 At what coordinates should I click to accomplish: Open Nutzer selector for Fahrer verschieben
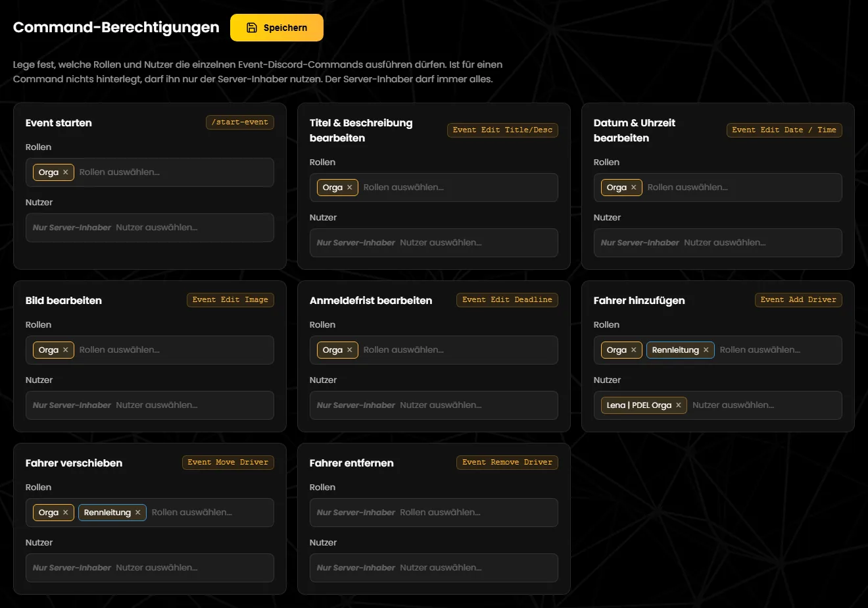point(150,568)
